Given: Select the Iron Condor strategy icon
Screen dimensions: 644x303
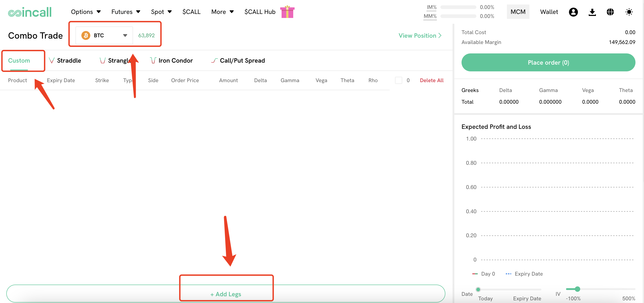Looking at the screenshot, I should click(x=153, y=60).
